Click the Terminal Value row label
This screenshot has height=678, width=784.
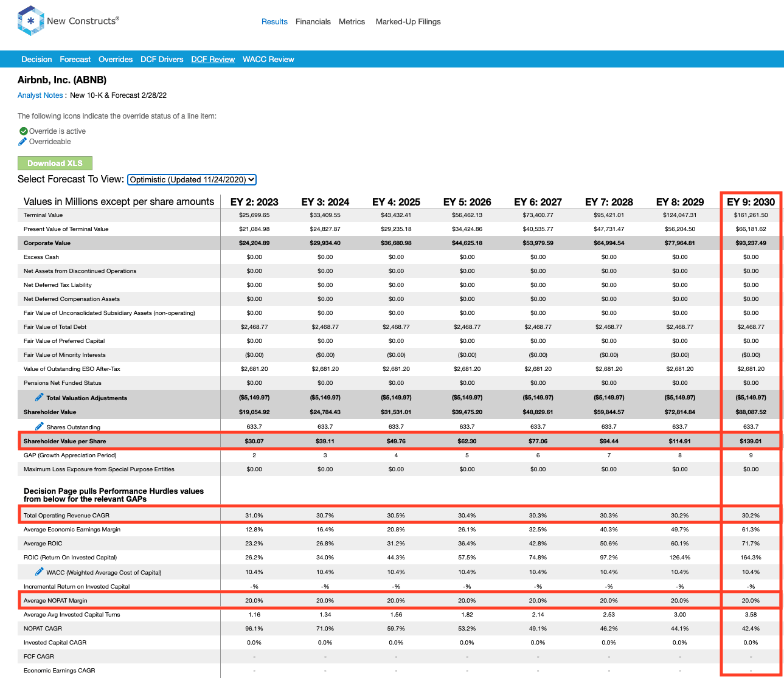[43, 215]
